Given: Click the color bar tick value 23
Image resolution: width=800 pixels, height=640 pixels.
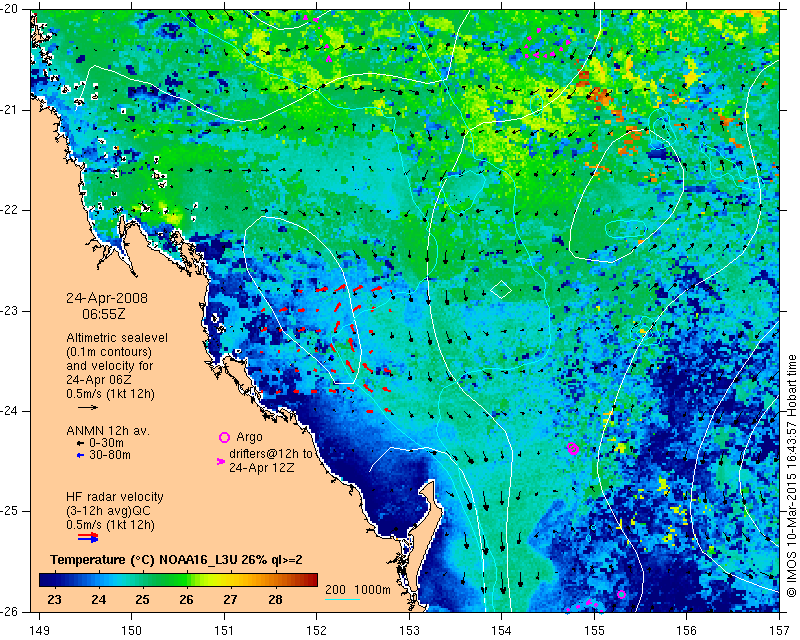Looking at the screenshot, I should point(54,599).
